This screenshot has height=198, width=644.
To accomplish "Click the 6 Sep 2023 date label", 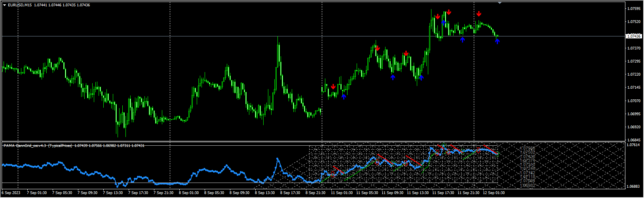I will point(10,193).
